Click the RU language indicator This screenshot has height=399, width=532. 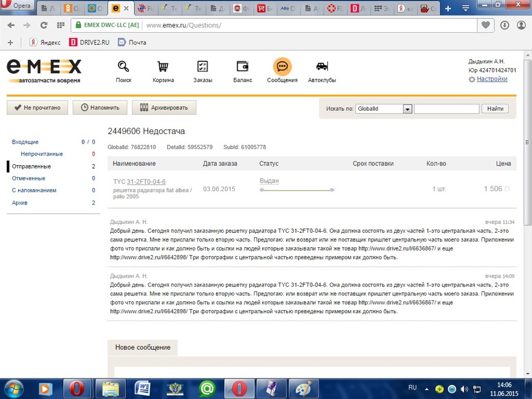412,387
